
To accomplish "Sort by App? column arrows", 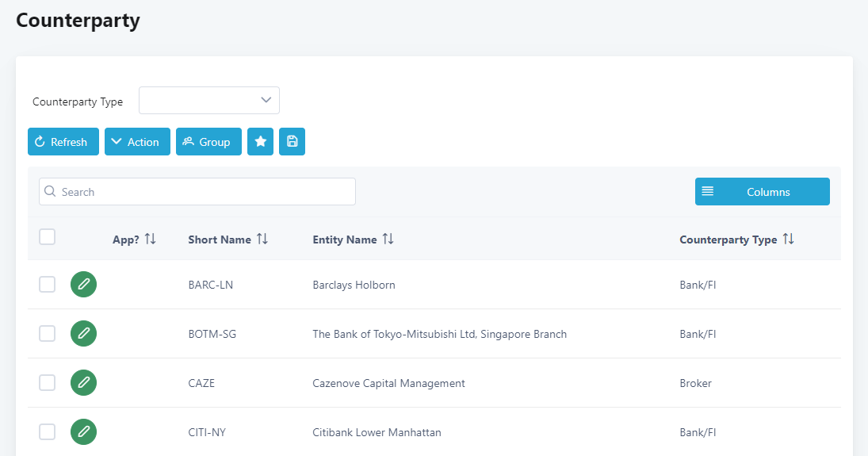I will (151, 239).
